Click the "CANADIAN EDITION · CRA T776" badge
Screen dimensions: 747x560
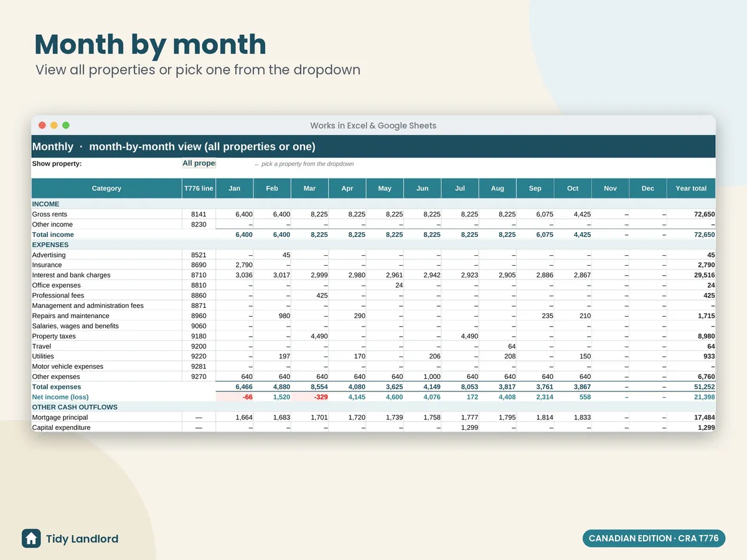[x=654, y=538]
